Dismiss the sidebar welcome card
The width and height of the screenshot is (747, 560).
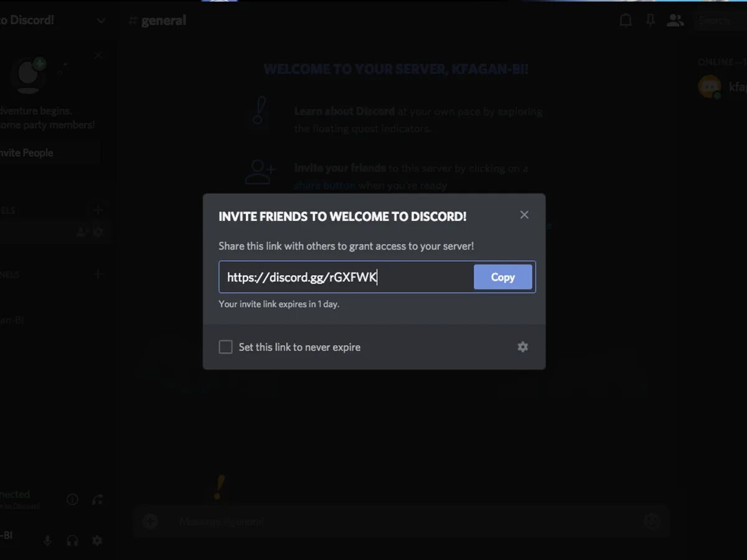coord(98,55)
